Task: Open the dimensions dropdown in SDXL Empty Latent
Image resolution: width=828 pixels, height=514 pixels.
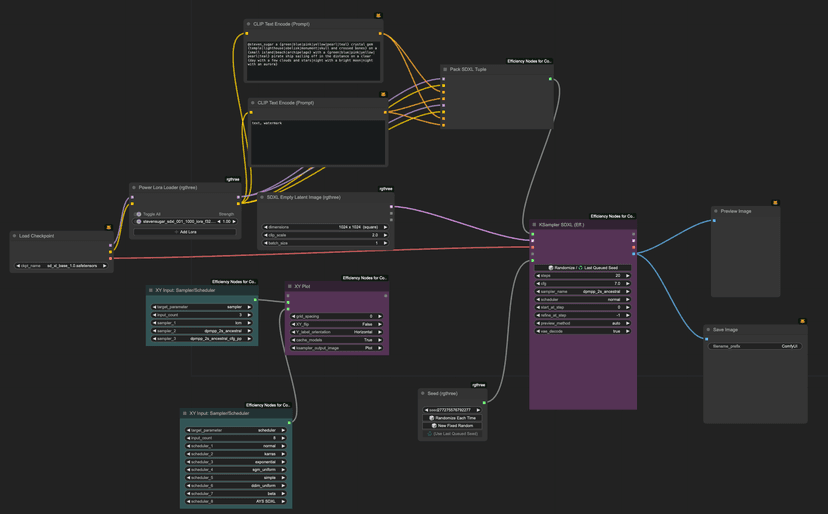Action: point(325,227)
